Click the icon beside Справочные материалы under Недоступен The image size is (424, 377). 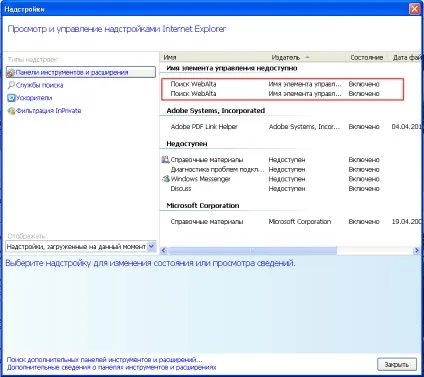(165, 160)
